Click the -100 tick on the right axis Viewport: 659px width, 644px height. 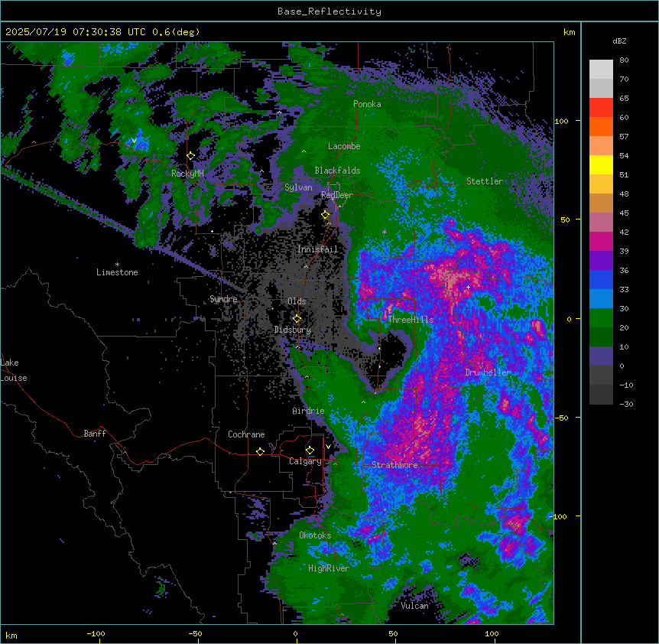tap(559, 516)
